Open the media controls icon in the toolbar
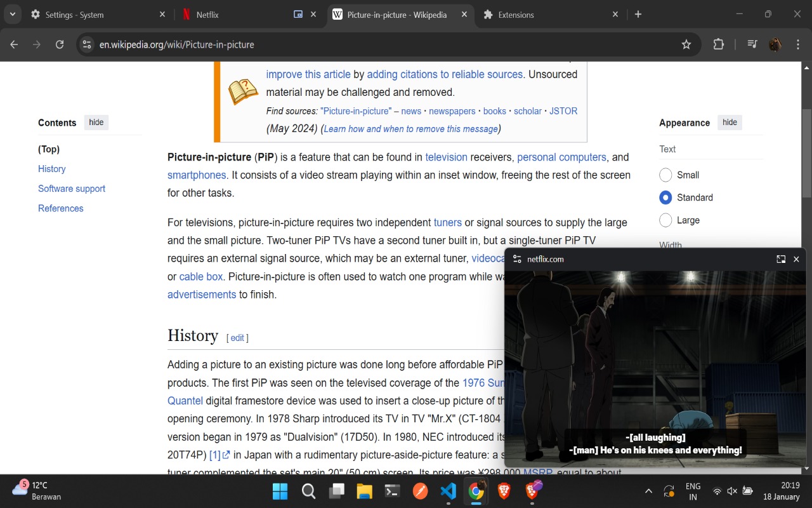 752,44
